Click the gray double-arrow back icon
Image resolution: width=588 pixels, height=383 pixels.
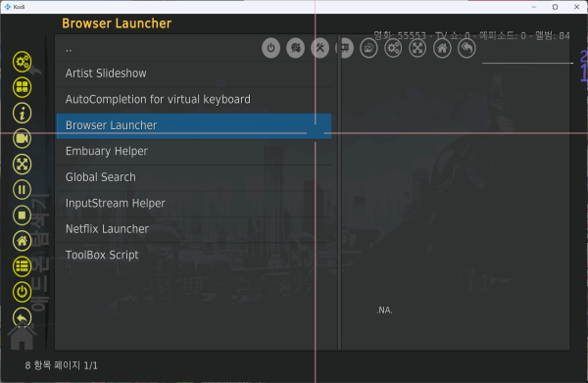pos(466,48)
